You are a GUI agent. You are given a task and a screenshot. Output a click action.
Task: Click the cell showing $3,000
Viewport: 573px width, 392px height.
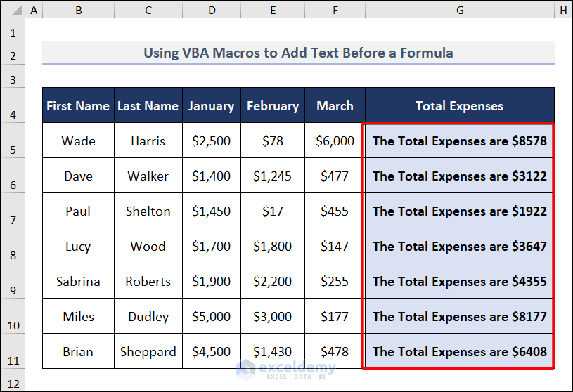tap(273, 317)
